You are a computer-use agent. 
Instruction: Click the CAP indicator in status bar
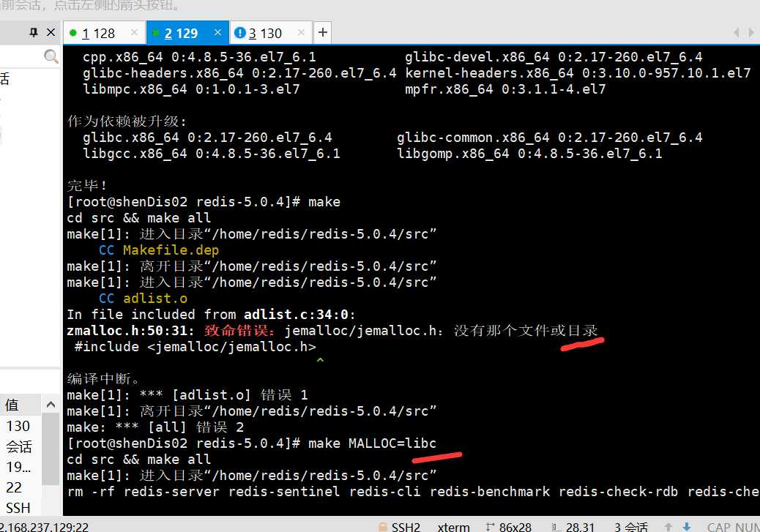pyautogui.click(x=720, y=527)
